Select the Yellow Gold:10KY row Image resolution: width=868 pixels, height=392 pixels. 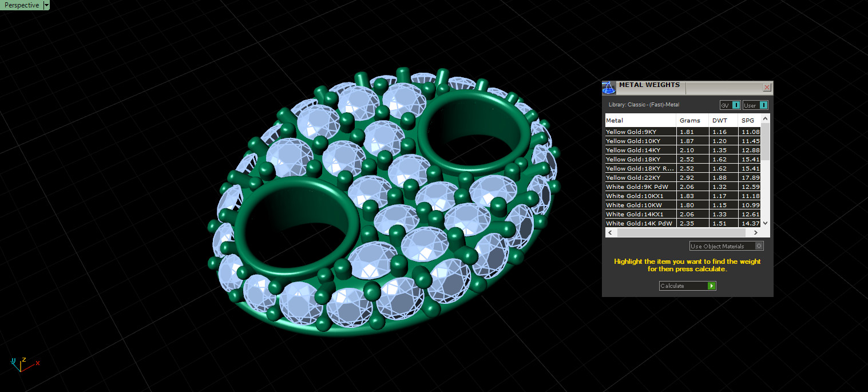(684, 141)
